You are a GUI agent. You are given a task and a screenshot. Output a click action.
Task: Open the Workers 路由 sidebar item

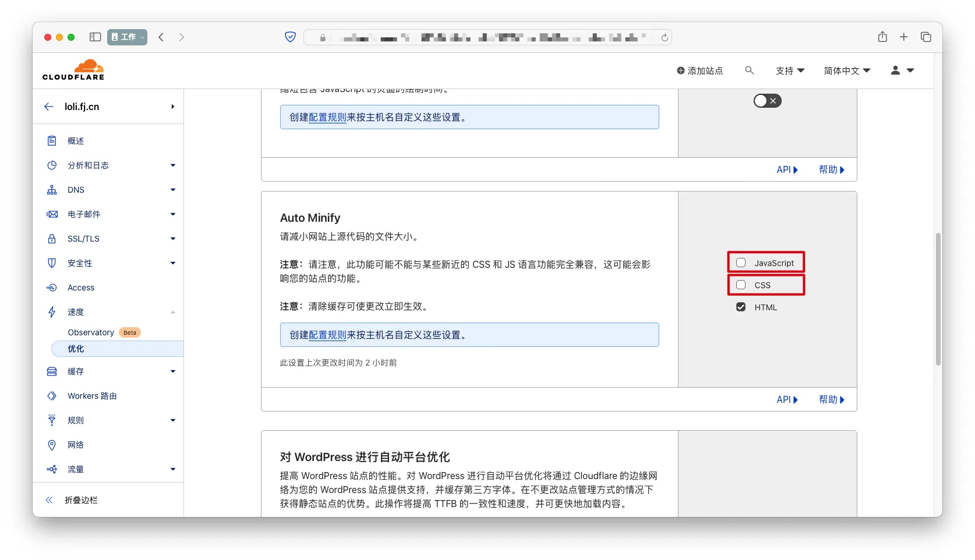click(x=92, y=396)
